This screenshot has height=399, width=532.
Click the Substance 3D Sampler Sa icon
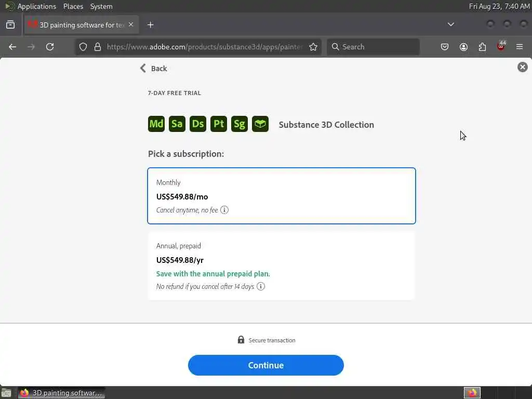[x=177, y=124]
